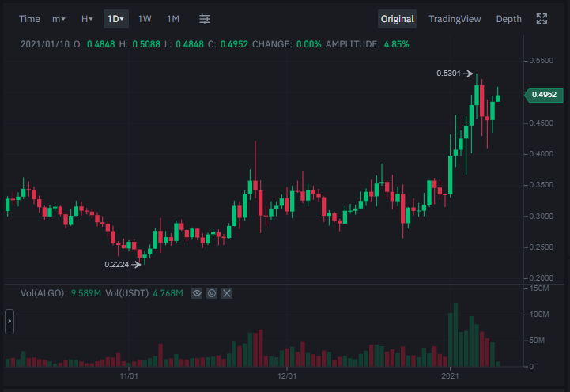Image resolution: width=570 pixels, height=392 pixels.
Task: Open the hours interval dropdown
Action: 87,19
